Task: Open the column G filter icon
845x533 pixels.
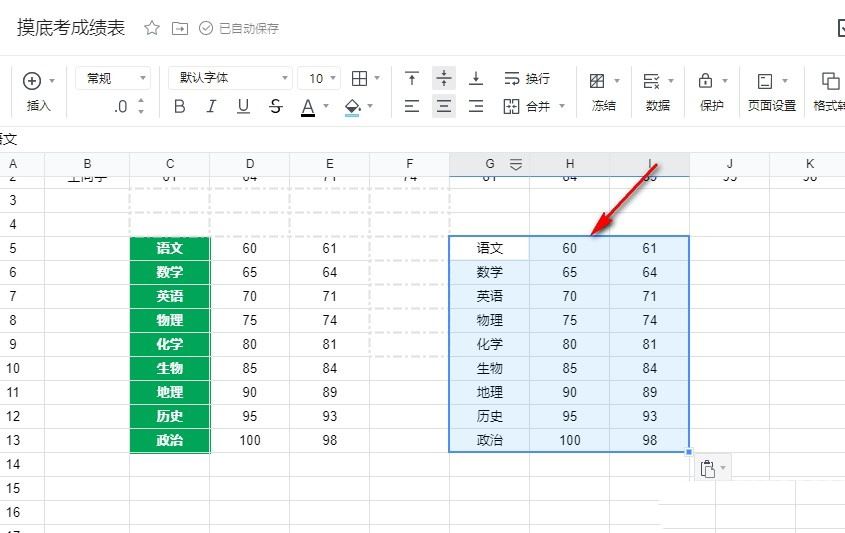Action: point(516,164)
